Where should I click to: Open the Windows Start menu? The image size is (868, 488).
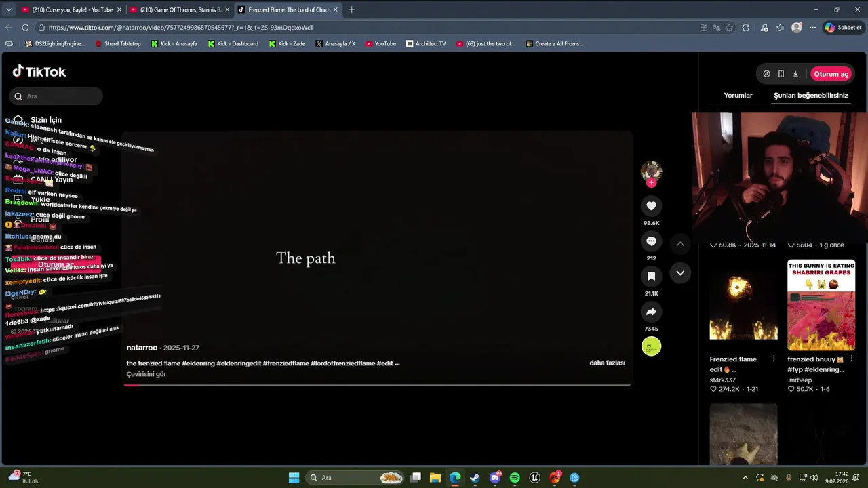[294, 478]
